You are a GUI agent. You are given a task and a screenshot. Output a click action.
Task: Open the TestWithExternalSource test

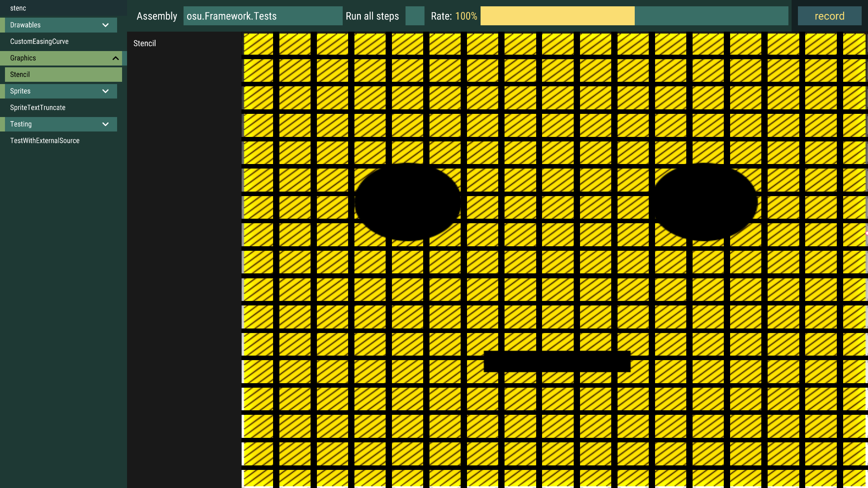(44, 141)
